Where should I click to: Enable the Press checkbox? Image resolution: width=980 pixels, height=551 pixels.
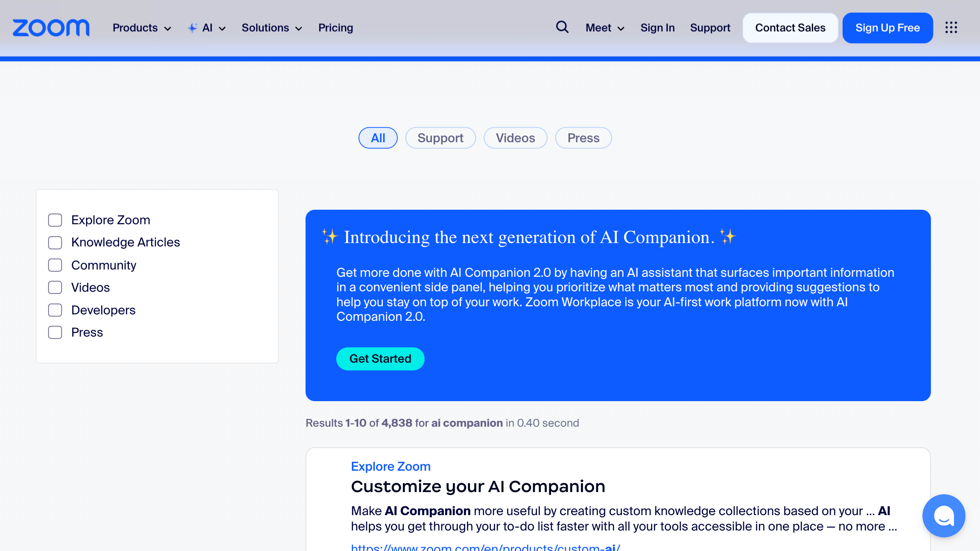55,332
